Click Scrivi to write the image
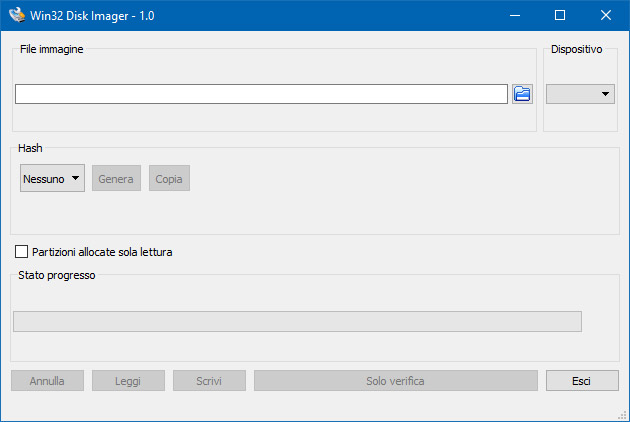The width and height of the screenshot is (630, 422). click(209, 381)
